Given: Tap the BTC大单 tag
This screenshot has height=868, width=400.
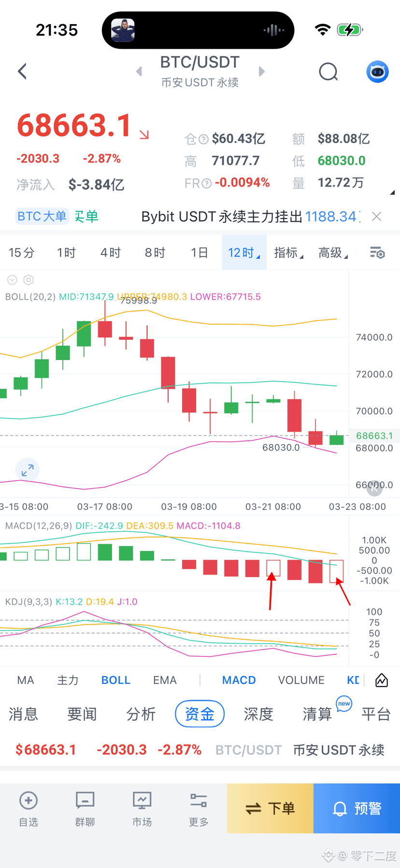Looking at the screenshot, I should (42, 216).
